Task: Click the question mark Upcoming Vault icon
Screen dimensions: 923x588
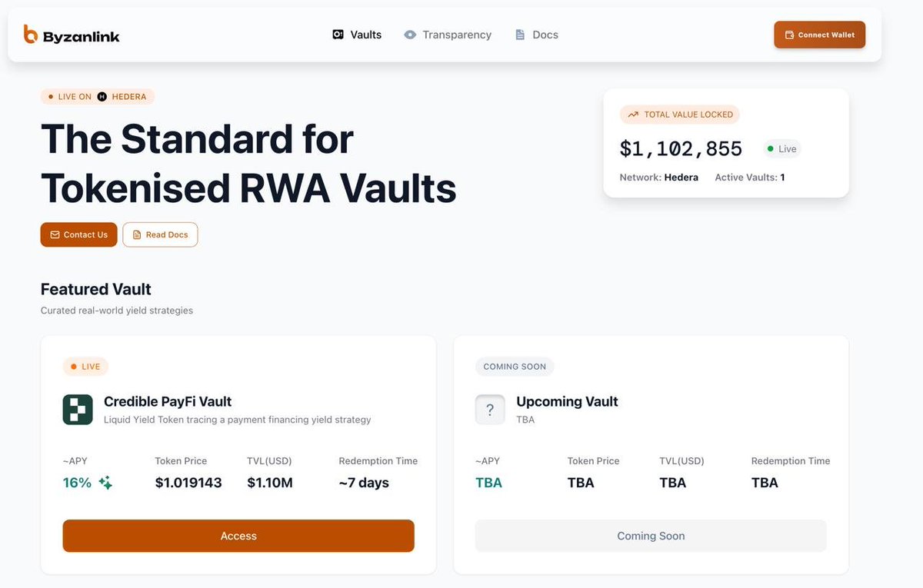Action: (x=490, y=410)
